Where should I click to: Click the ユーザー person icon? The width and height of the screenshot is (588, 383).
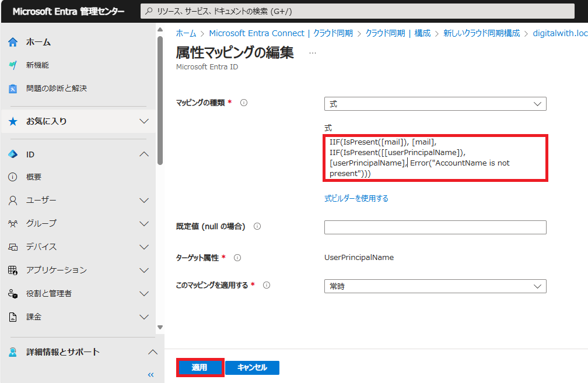point(13,200)
